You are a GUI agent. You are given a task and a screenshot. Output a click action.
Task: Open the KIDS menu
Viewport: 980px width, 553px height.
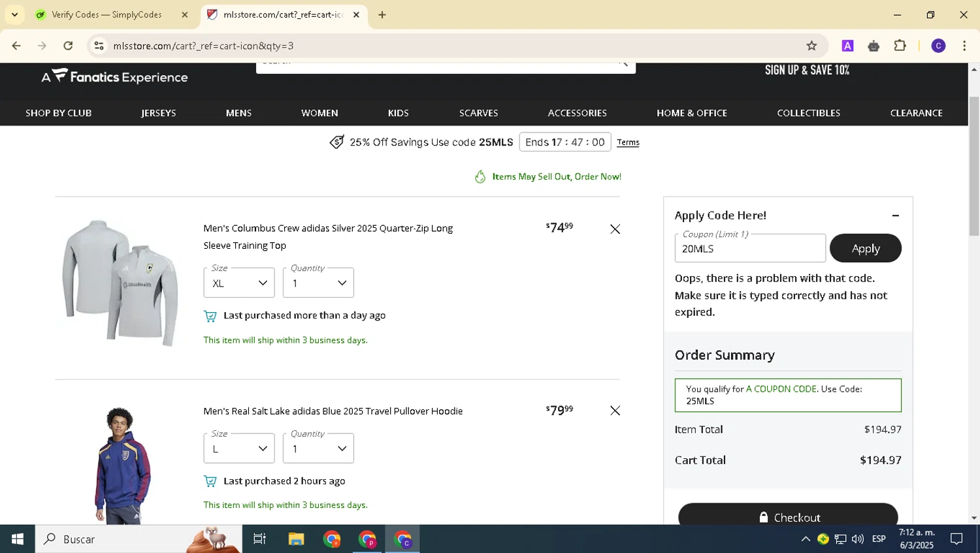coord(398,113)
